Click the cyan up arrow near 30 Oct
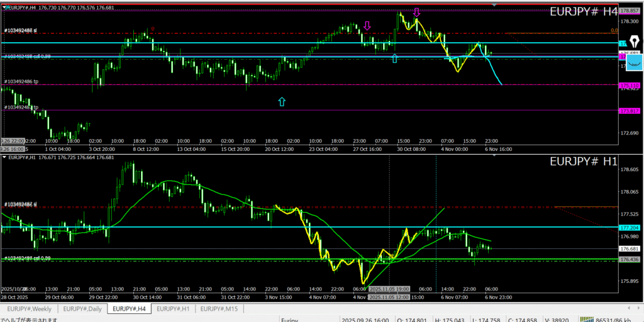The height and width of the screenshot is (322, 644). coord(394,58)
